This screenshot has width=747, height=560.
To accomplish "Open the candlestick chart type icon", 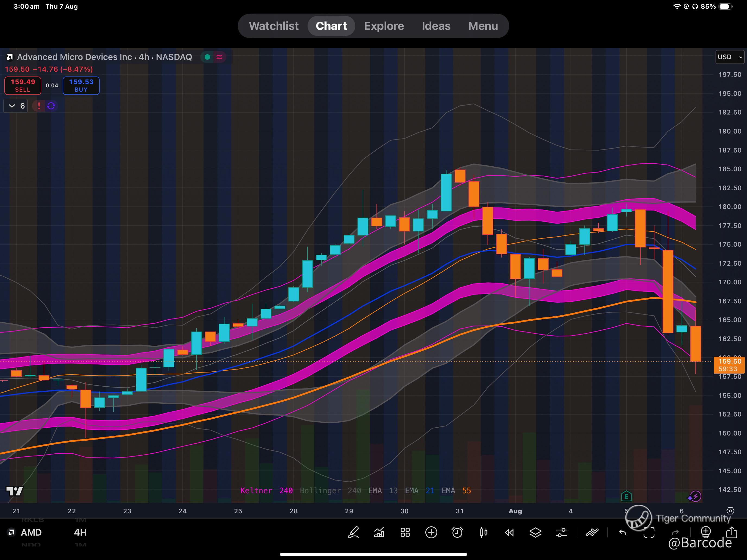I will coord(483,532).
